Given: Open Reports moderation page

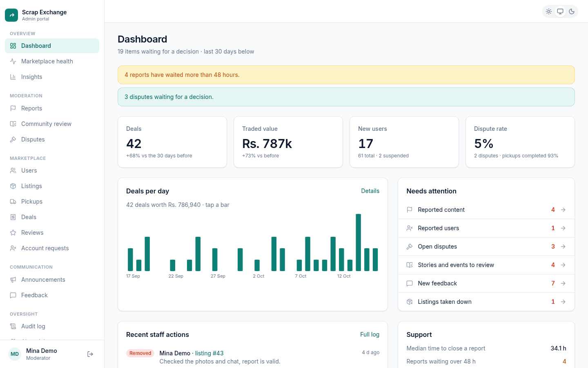Looking at the screenshot, I should coord(52,108).
